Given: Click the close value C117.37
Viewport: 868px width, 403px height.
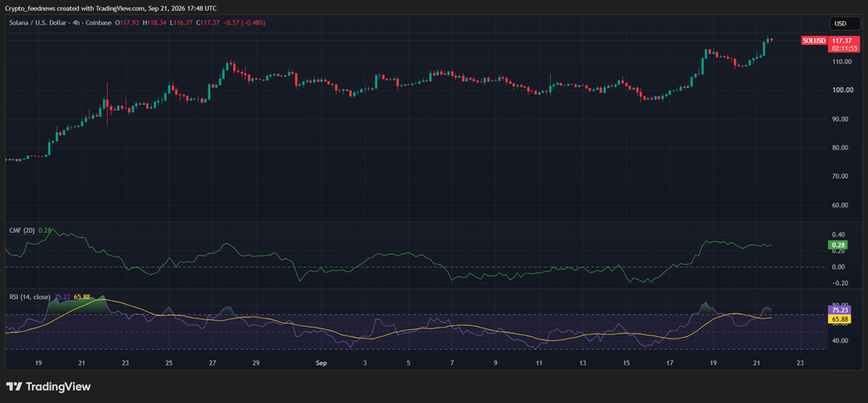Looking at the screenshot, I should coord(207,23).
